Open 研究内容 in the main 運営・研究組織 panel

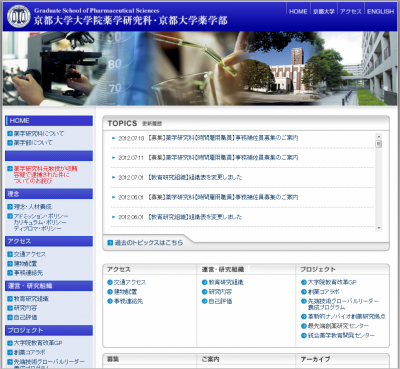click(220, 292)
